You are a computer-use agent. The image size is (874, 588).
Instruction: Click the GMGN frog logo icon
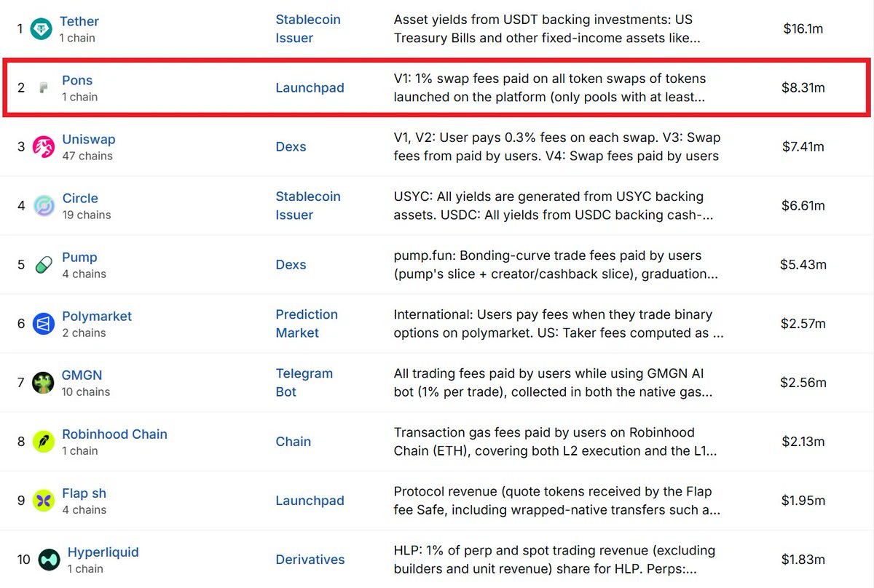(x=44, y=383)
